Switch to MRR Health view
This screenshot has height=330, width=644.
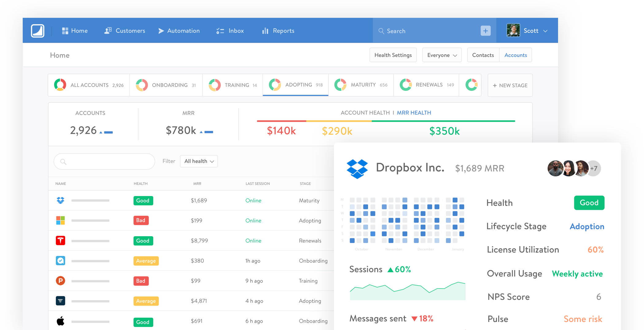tap(414, 113)
